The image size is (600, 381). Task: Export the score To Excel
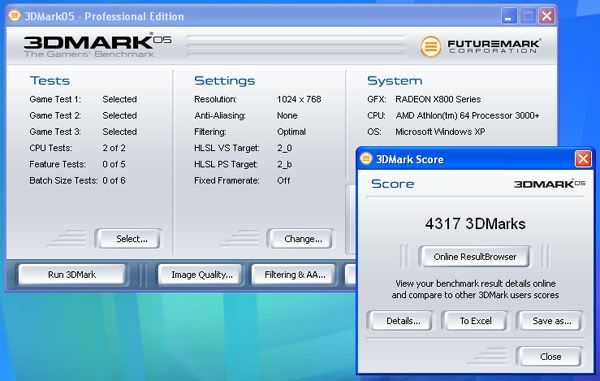point(475,321)
